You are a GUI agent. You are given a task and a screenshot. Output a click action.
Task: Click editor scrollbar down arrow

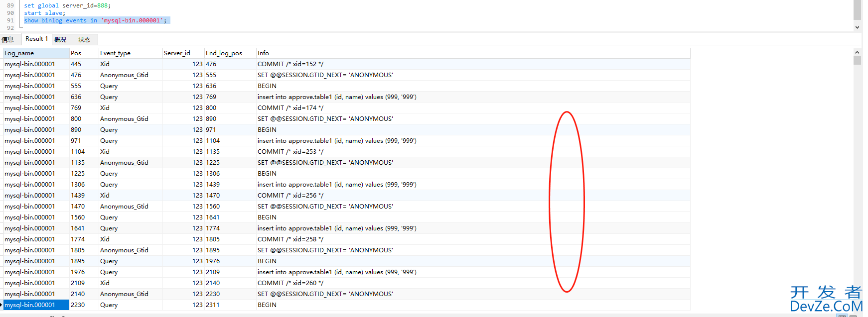(x=857, y=27)
